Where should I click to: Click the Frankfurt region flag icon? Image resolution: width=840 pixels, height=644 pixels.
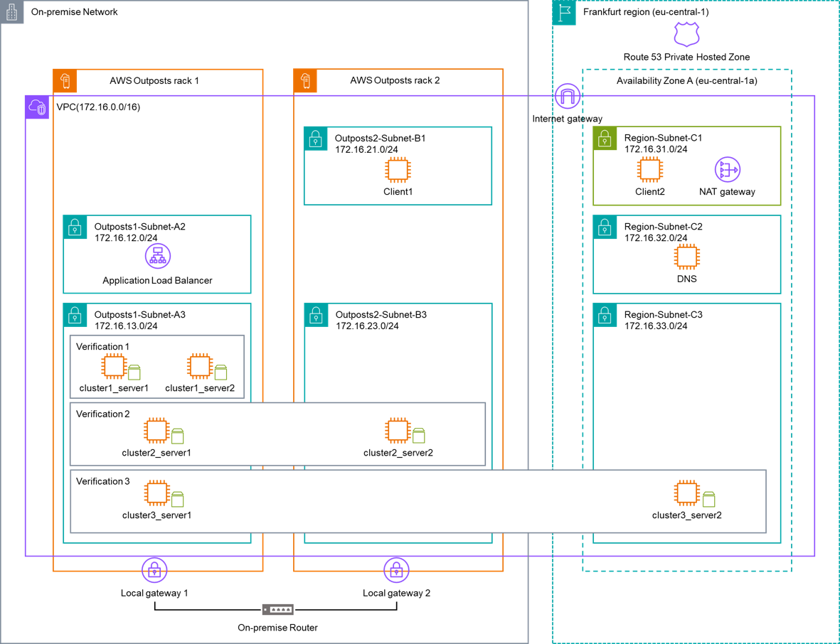(564, 12)
